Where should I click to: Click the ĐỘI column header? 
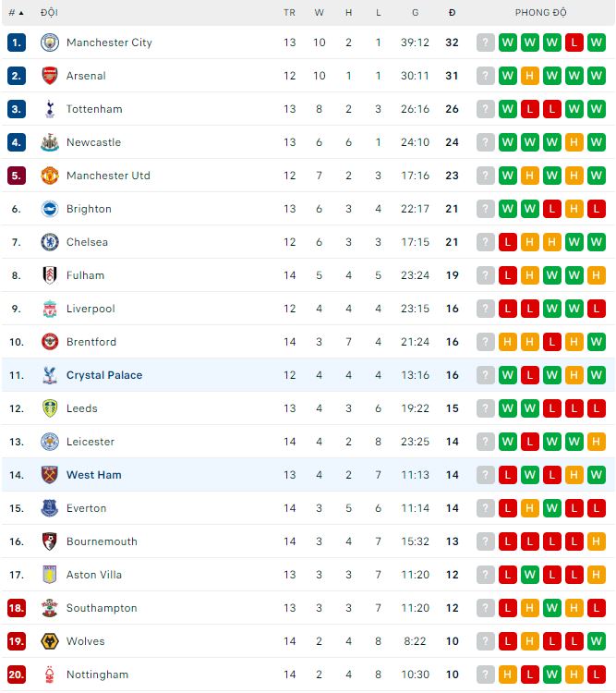[x=49, y=13]
